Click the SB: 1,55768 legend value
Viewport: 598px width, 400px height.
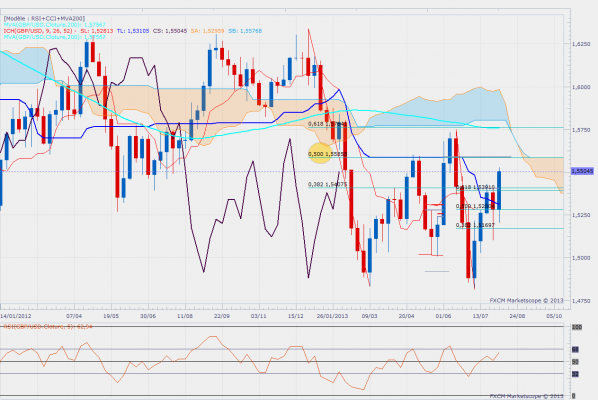coord(245,31)
